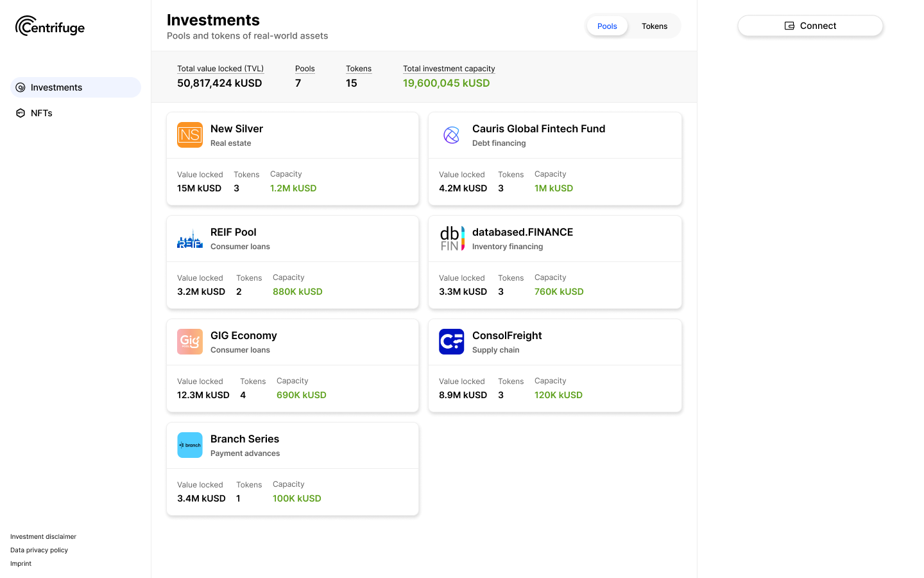Click REIF Pool's 880K kUSD capacity

(298, 292)
